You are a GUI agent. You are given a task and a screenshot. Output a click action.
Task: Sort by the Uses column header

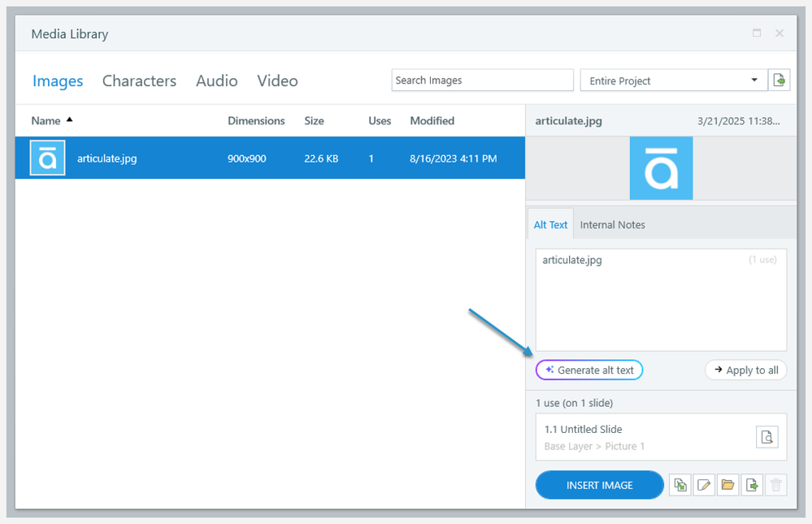380,121
